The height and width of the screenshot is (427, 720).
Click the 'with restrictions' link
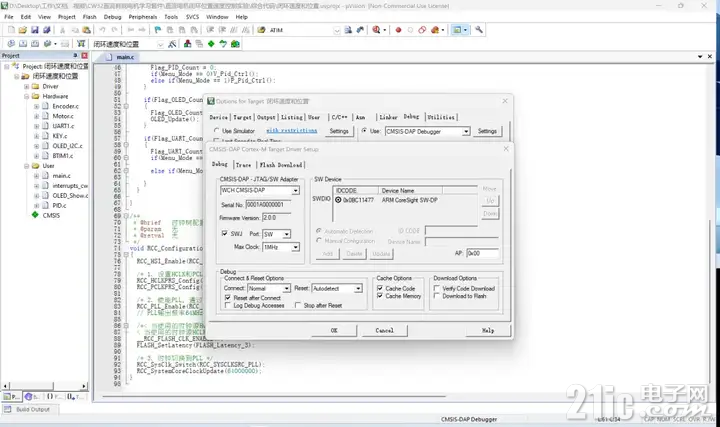pyautogui.click(x=292, y=130)
